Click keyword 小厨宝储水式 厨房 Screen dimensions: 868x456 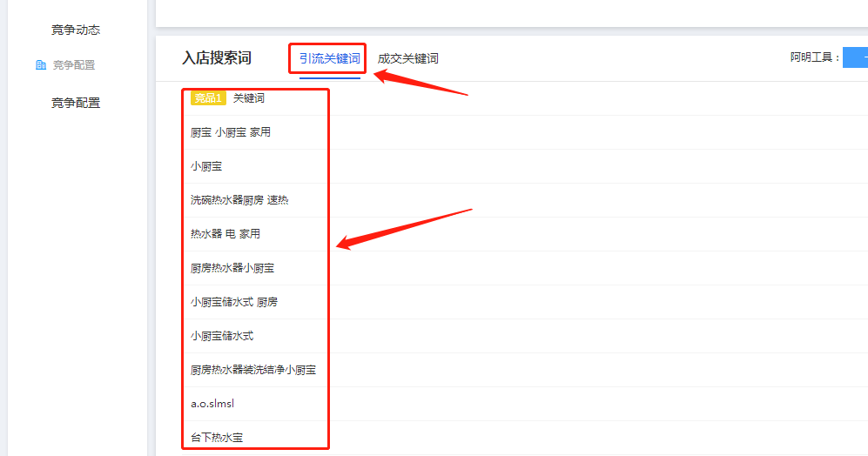(x=234, y=302)
